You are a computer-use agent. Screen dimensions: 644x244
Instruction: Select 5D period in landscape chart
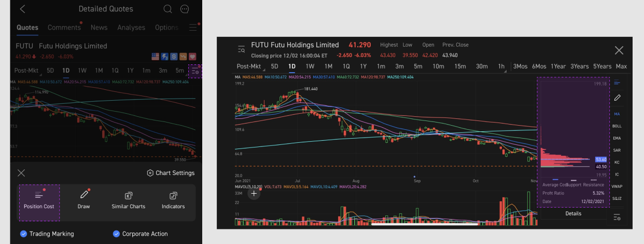click(x=275, y=66)
